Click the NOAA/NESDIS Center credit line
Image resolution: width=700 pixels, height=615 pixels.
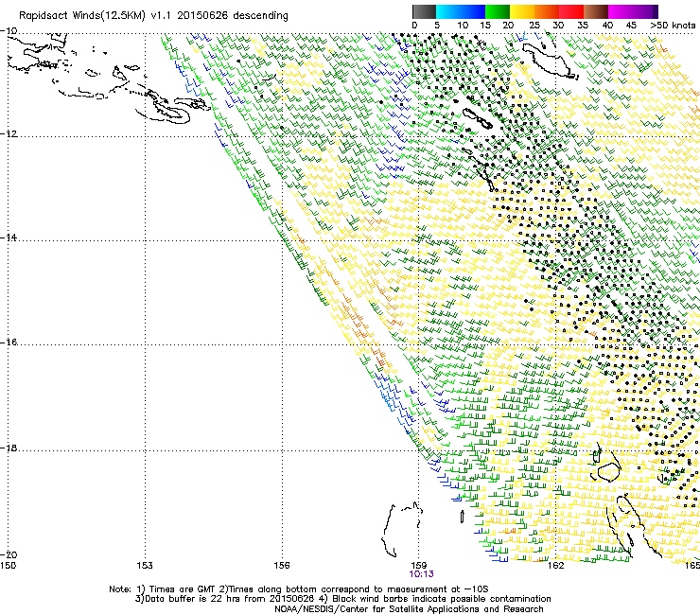tap(409, 609)
